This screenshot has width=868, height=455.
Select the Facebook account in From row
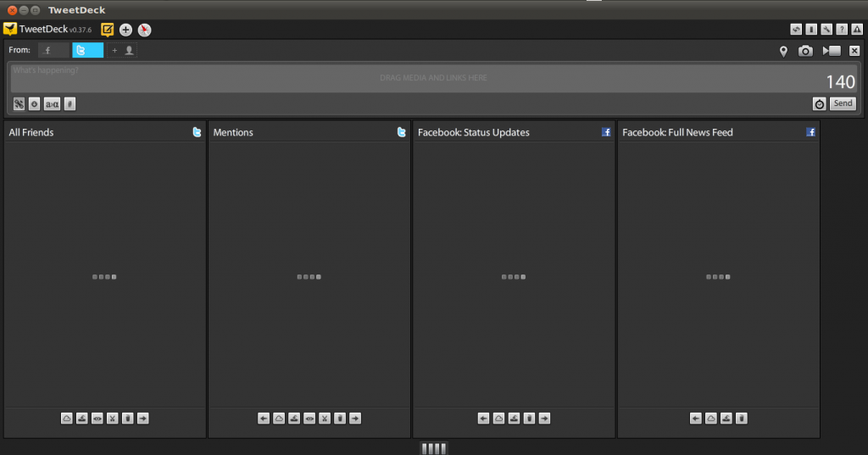(53, 50)
